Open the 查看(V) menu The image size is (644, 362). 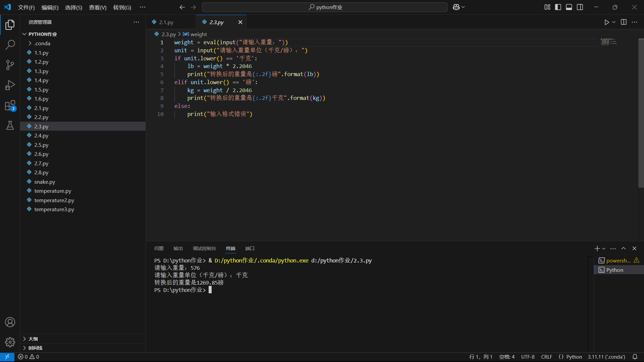click(98, 7)
